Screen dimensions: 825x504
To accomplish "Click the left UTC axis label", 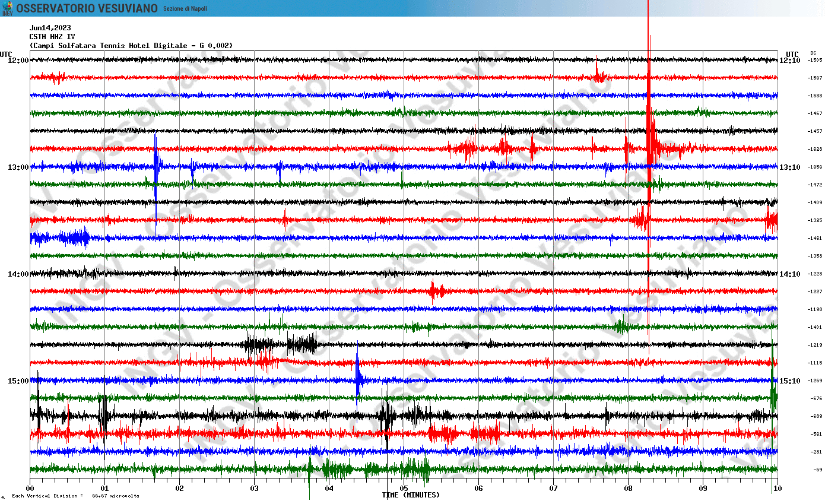I will [6, 54].
